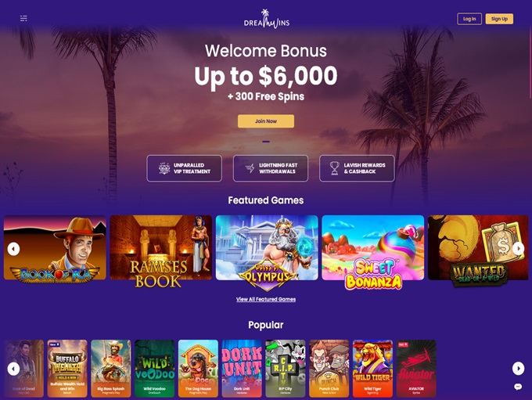Select the Lavish Rewards & Cashback card
The height and width of the screenshot is (400, 532).
click(x=357, y=168)
